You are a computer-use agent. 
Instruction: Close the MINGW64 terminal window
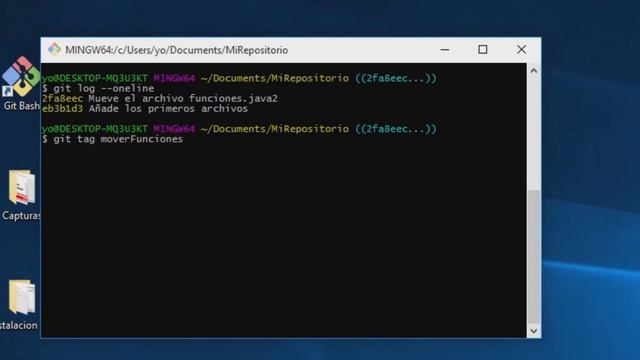(x=521, y=50)
